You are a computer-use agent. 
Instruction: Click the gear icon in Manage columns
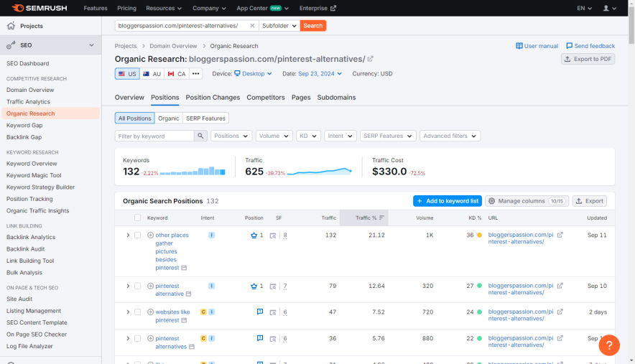click(x=491, y=201)
